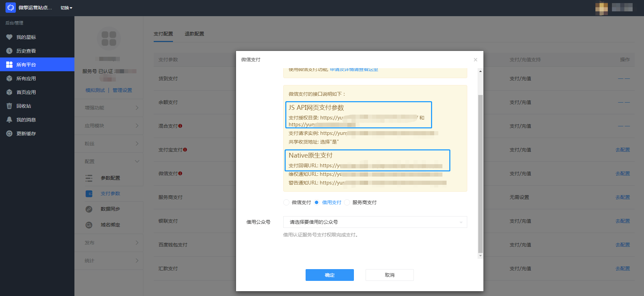The image size is (644, 296).
Task: Click the 取消 button
Action: pyautogui.click(x=390, y=275)
